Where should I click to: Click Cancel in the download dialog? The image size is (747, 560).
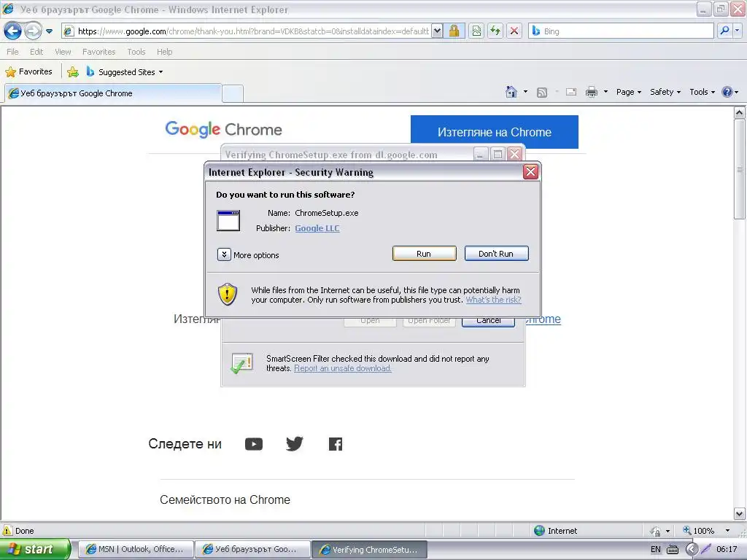pyautogui.click(x=488, y=321)
